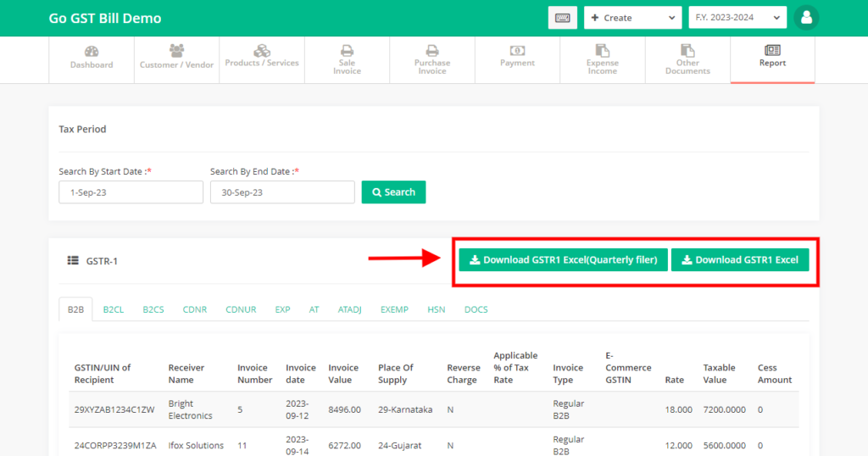Click the Tax Period heading
This screenshot has width=868, height=456.
point(82,129)
